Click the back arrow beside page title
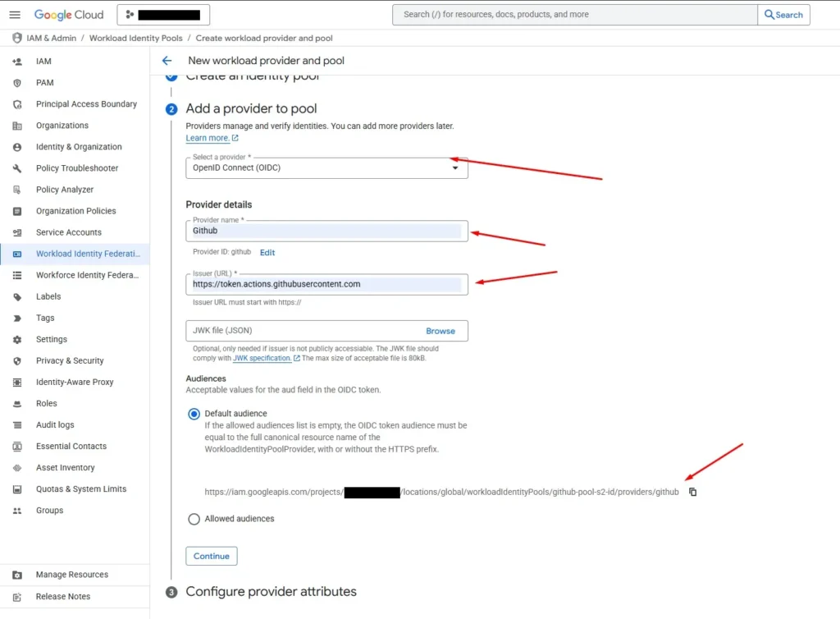The width and height of the screenshot is (840, 619). point(167,61)
